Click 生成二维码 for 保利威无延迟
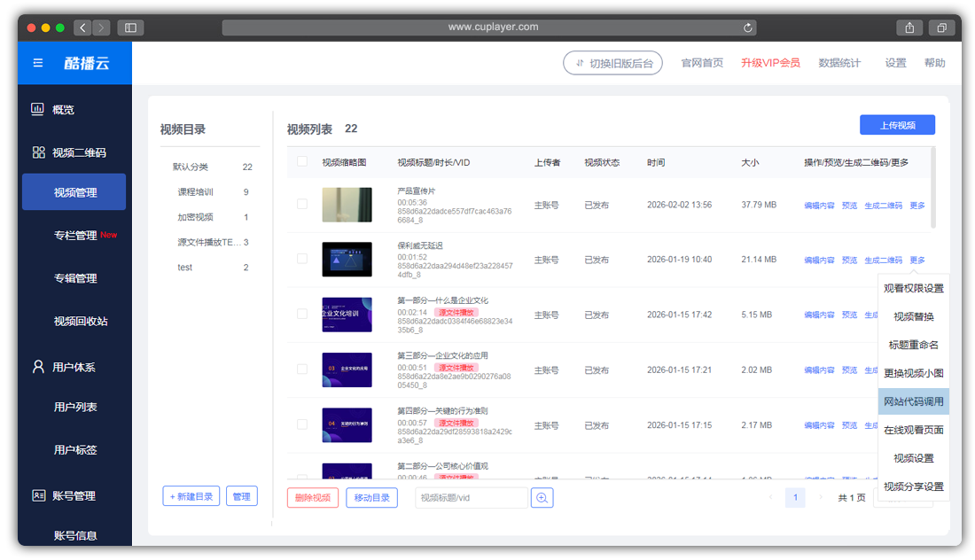The image size is (975, 560). 883,261
